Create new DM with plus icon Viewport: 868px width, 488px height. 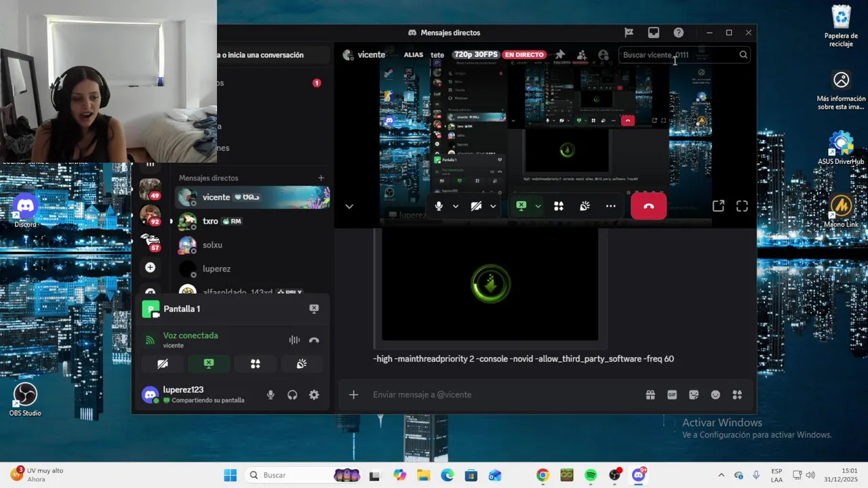click(321, 178)
